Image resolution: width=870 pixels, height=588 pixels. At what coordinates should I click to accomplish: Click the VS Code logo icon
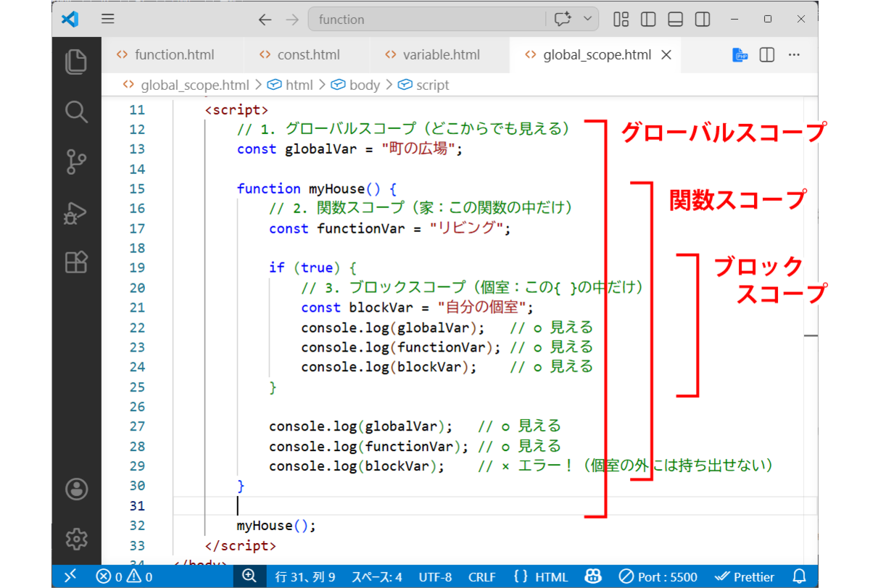click(x=70, y=20)
